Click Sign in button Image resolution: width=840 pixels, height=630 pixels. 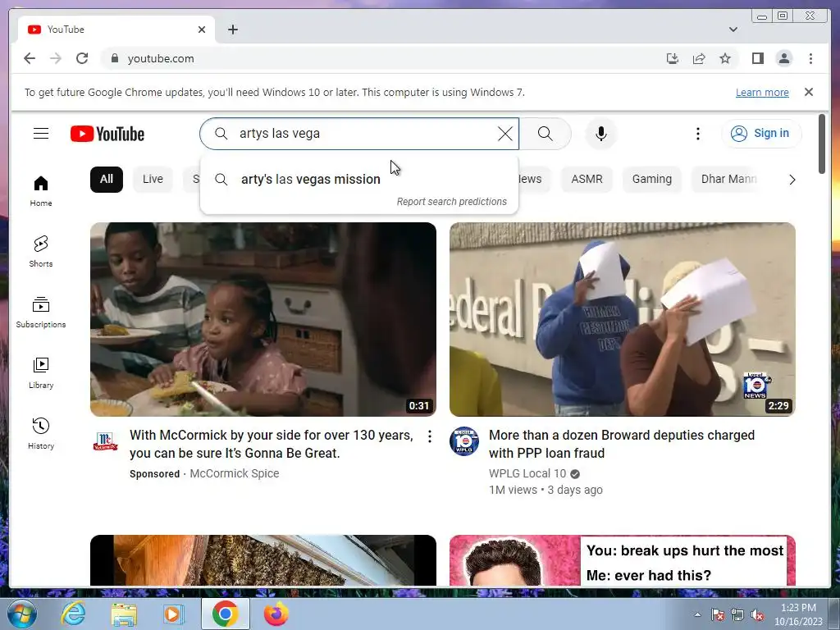pos(760,134)
